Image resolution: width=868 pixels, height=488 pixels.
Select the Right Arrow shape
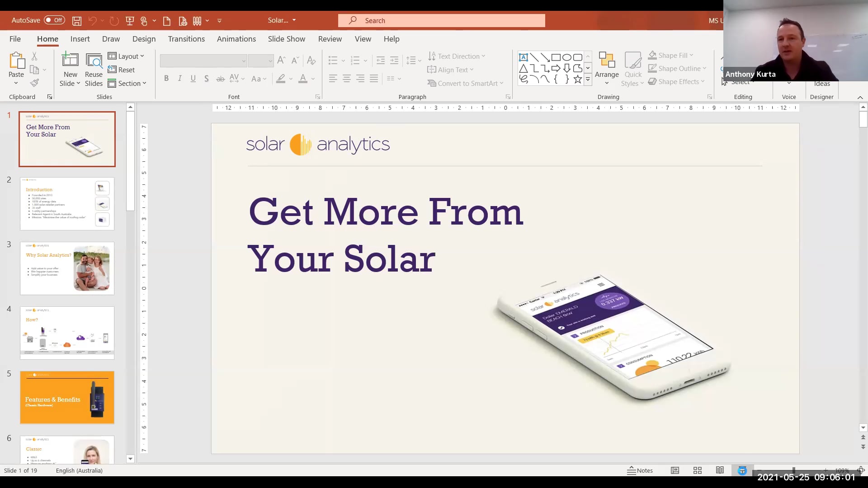556,68
